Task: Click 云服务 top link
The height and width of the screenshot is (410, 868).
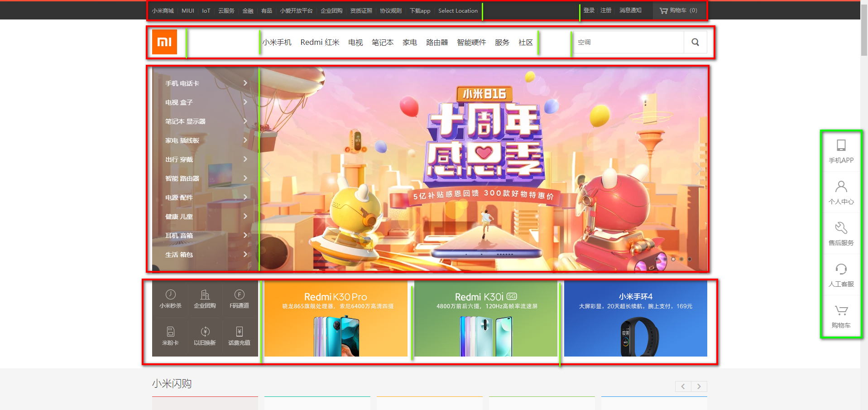Action: click(x=226, y=10)
